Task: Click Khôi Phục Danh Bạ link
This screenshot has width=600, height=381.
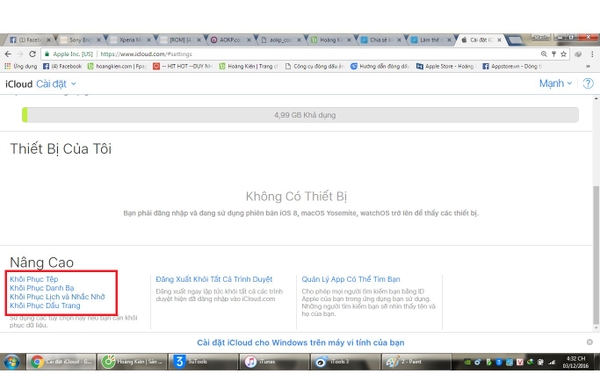Action: pos(42,288)
